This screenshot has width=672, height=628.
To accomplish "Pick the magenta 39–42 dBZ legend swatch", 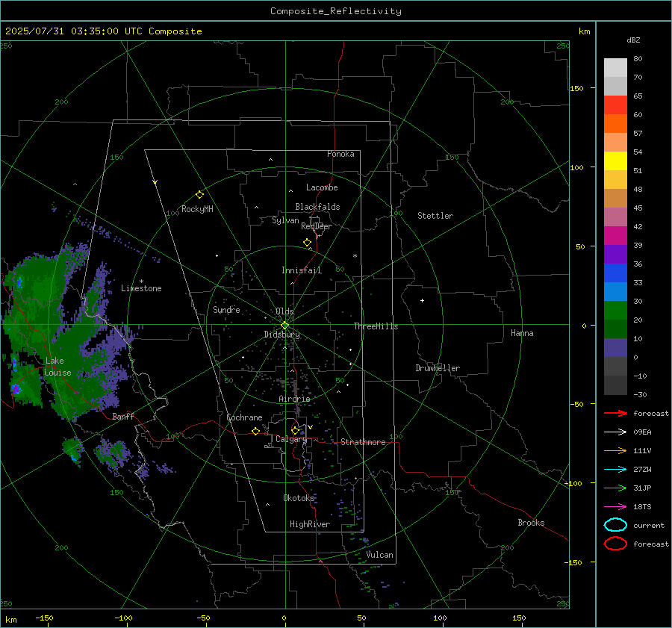I will click(x=615, y=235).
